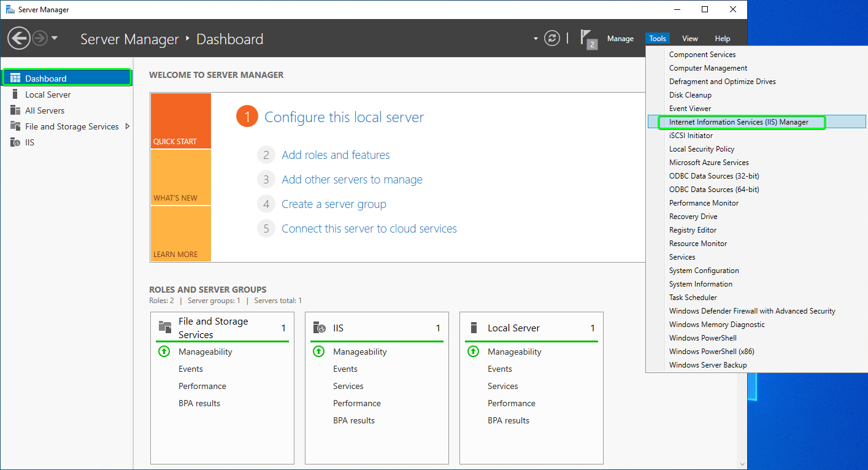Click the back navigation arrow

tap(19, 39)
